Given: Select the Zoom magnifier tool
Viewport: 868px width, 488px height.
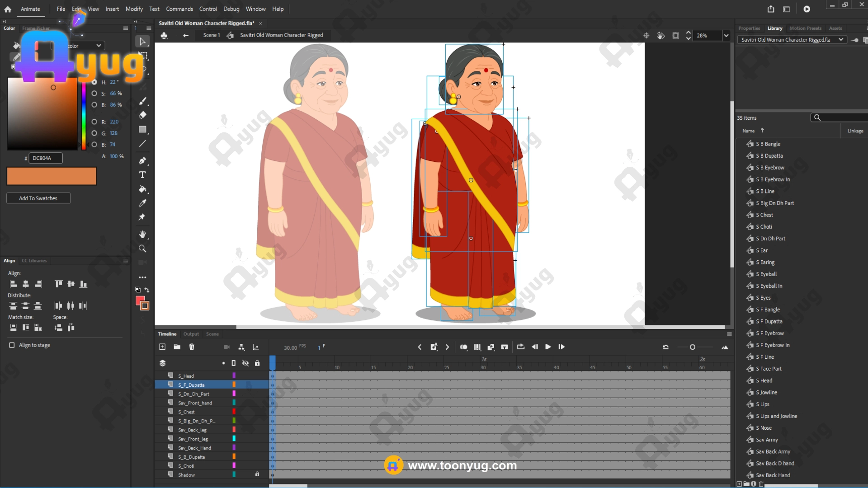Looking at the screenshot, I should click(x=142, y=249).
